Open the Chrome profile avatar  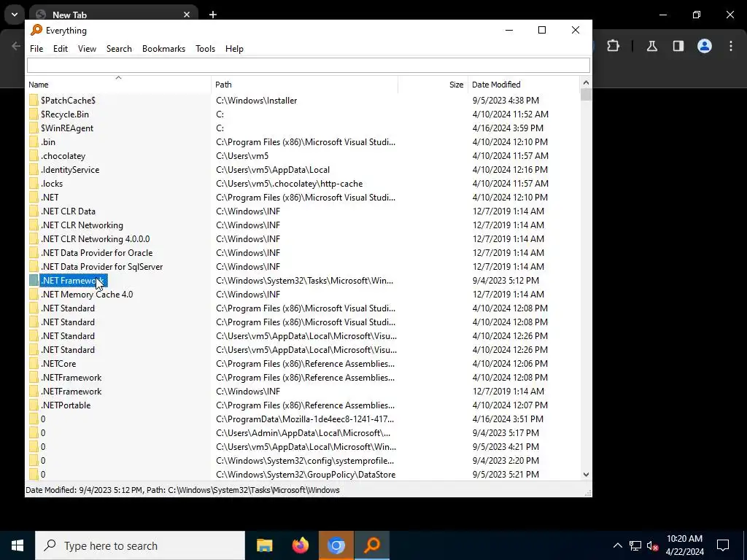[705, 46]
